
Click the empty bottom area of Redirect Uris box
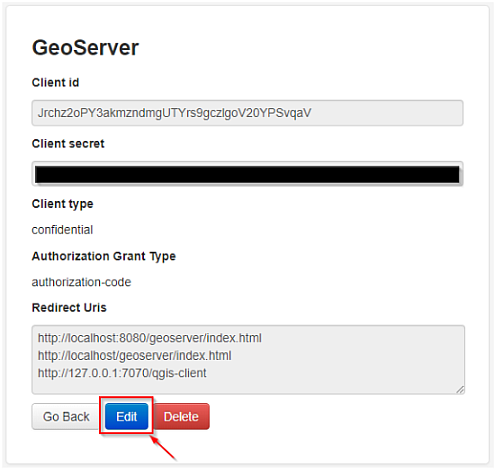pyautogui.click(x=248, y=387)
